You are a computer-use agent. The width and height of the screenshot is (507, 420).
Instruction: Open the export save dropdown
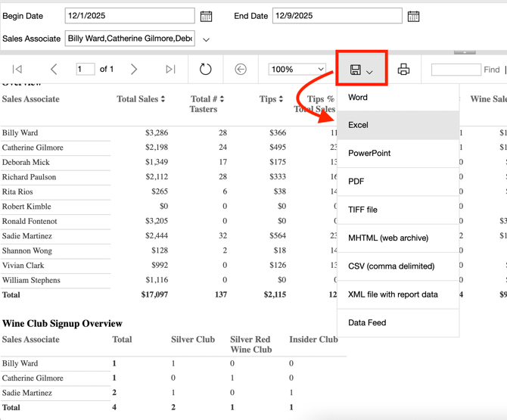tap(362, 70)
